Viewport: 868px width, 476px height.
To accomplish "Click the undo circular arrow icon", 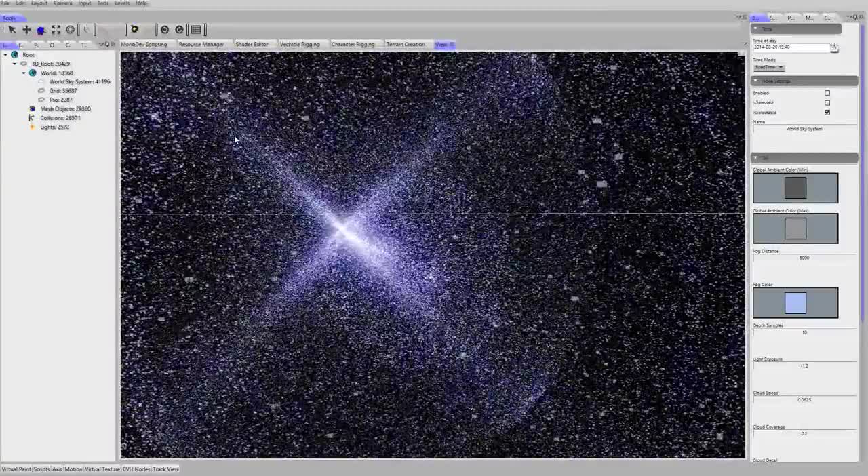I will [164, 30].
